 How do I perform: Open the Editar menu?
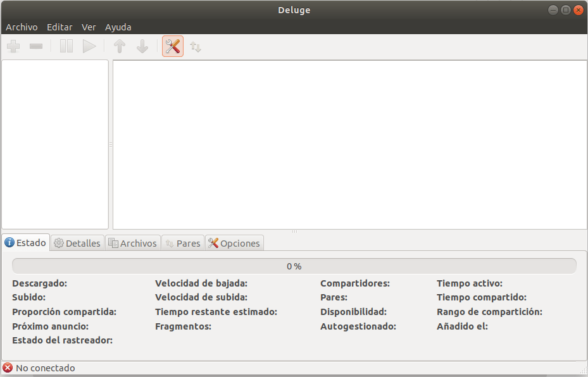click(59, 27)
